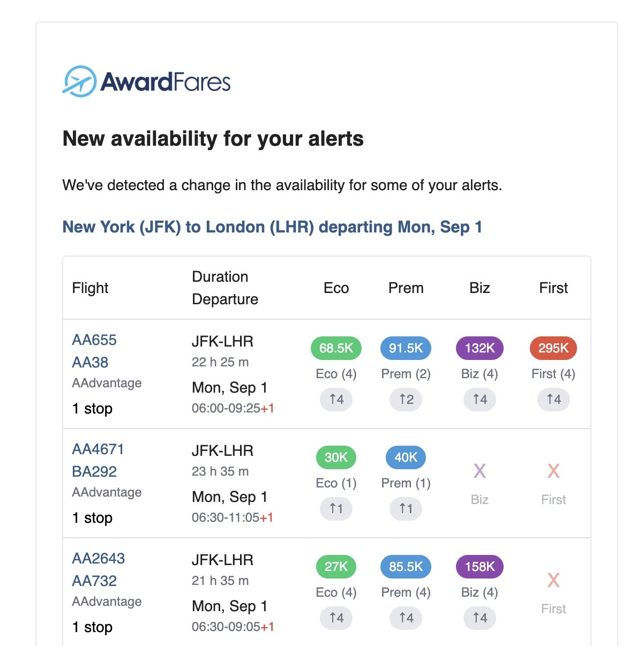
Task: Open flight BA292 details
Action: click(x=94, y=472)
